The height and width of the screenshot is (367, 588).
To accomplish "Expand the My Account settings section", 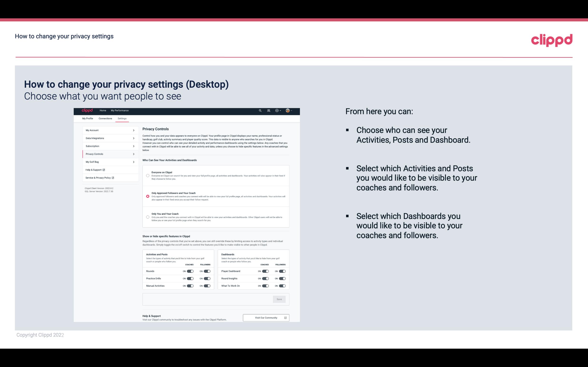I will (x=109, y=130).
